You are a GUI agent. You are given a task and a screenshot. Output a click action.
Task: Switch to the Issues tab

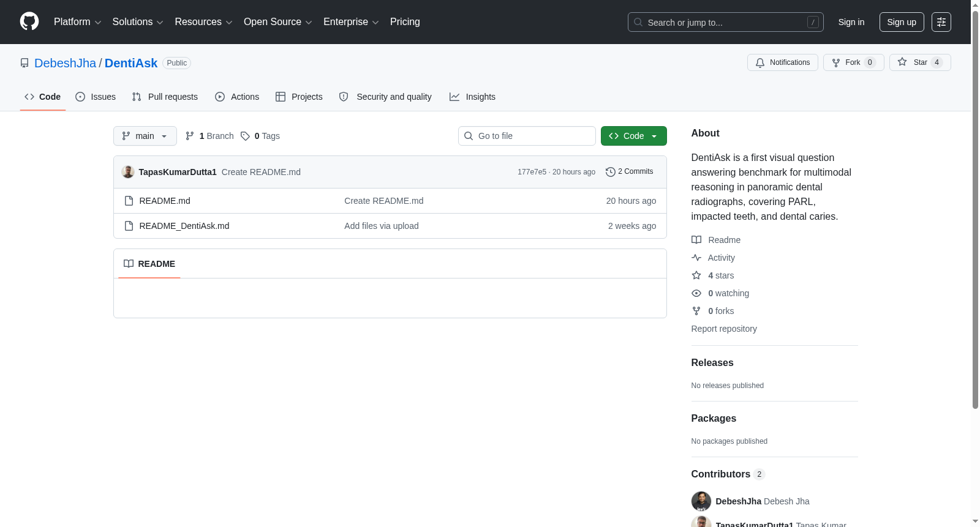pos(96,97)
